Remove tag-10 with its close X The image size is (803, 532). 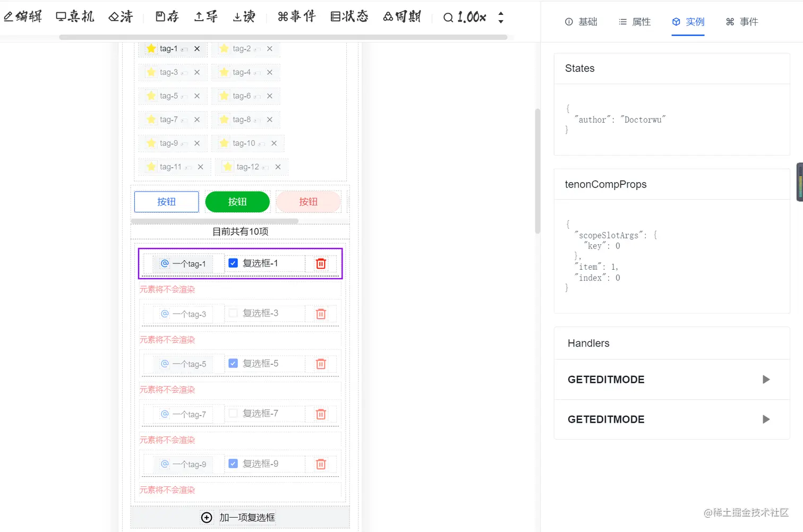(x=274, y=143)
